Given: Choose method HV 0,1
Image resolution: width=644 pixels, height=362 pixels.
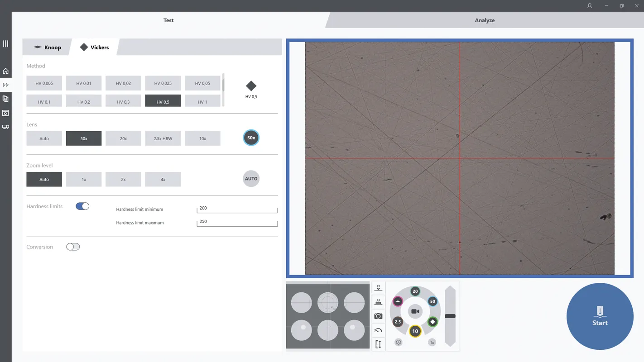Looking at the screenshot, I should [44, 100].
